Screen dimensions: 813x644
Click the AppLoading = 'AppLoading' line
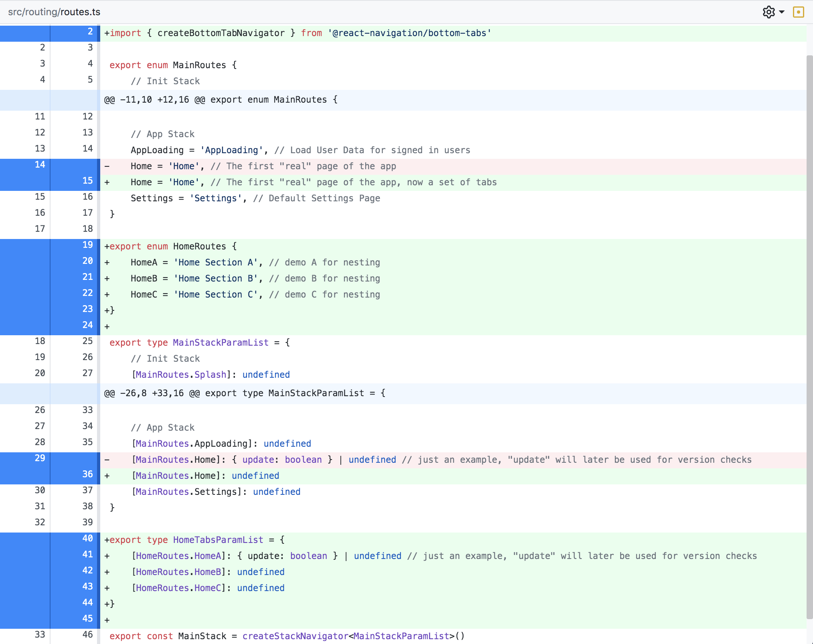(x=453, y=150)
